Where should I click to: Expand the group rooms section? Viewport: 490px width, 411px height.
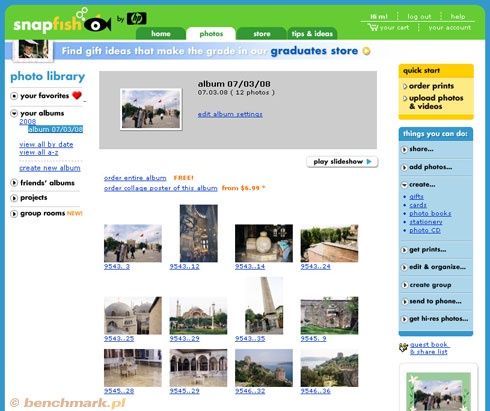pyautogui.click(x=14, y=214)
